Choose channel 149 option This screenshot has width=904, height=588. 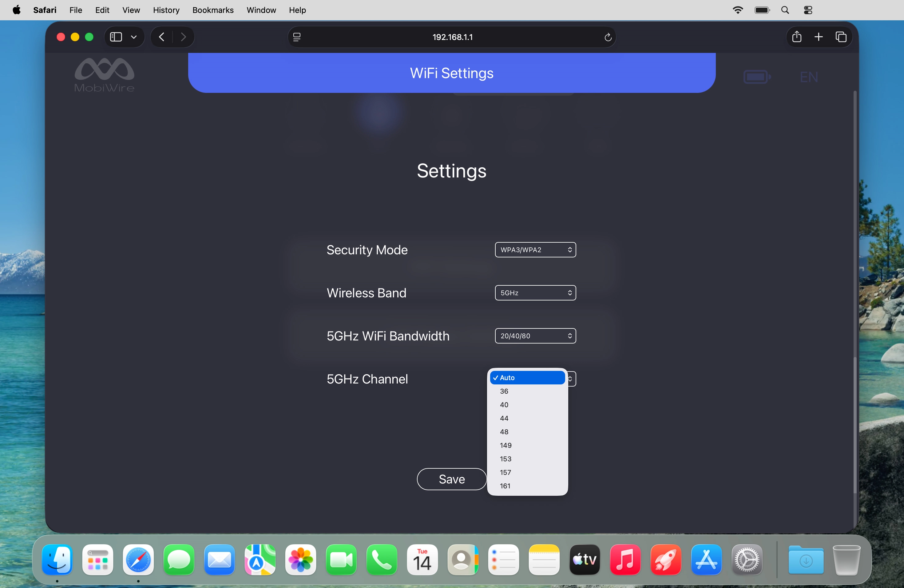pyautogui.click(x=506, y=445)
